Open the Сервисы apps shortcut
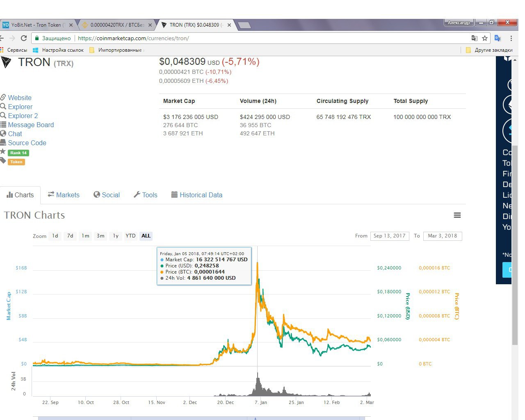525x420 pixels. coord(14,50)
